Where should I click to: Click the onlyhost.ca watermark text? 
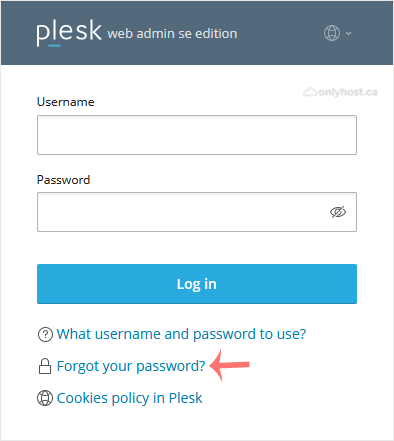348,92
